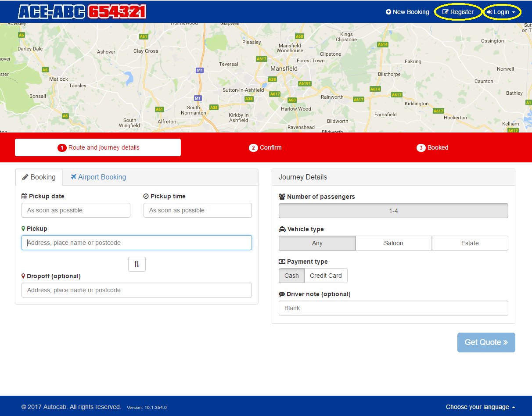
Task: Switch to the Airport Booking tab
Action: pos(98,177)
